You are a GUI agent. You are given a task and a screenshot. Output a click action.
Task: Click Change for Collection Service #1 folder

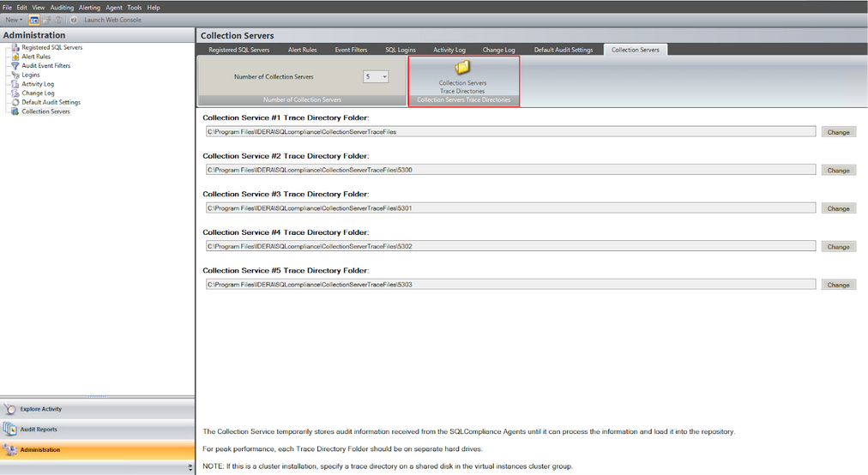click(838, 132)
